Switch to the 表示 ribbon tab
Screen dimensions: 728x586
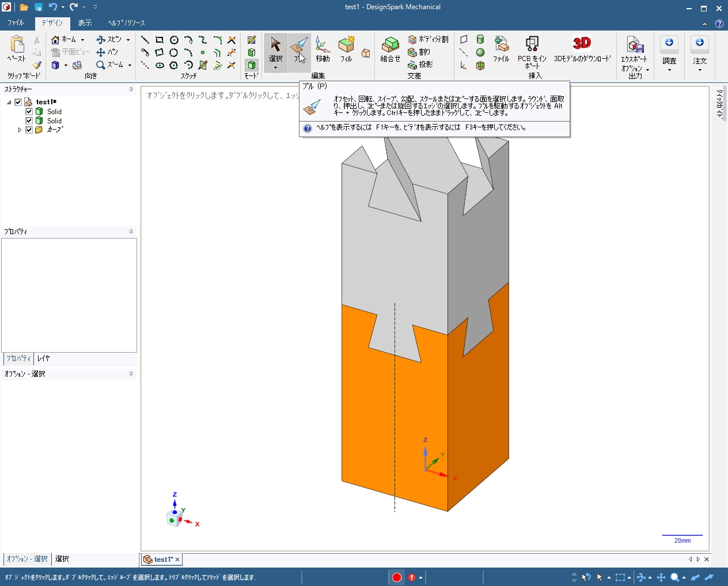coord(85,23)
